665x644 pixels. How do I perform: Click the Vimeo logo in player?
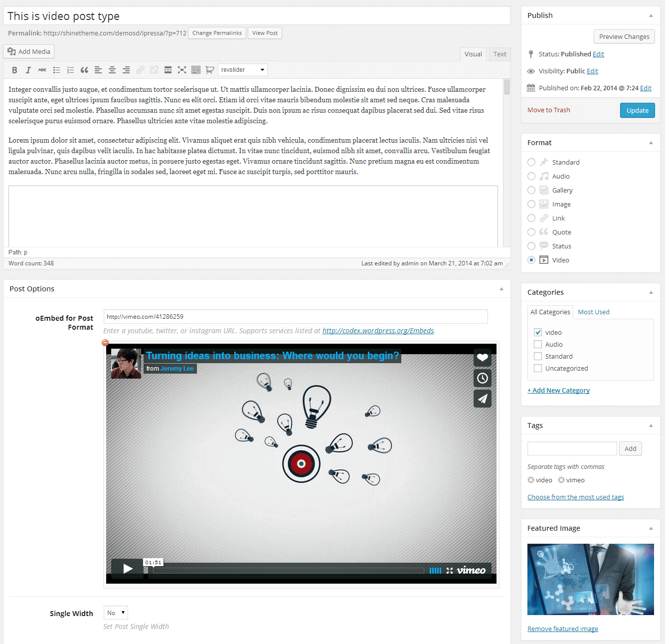471,570
